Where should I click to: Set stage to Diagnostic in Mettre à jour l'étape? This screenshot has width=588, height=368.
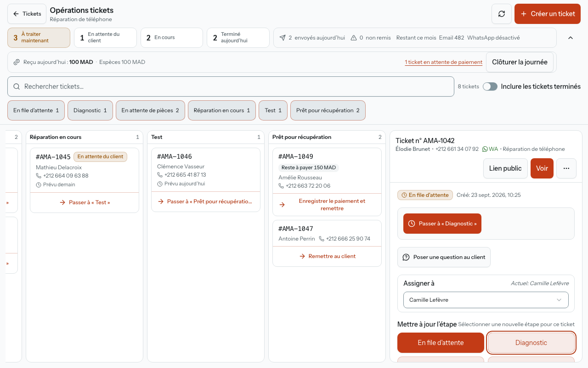[x=531, y=343]
